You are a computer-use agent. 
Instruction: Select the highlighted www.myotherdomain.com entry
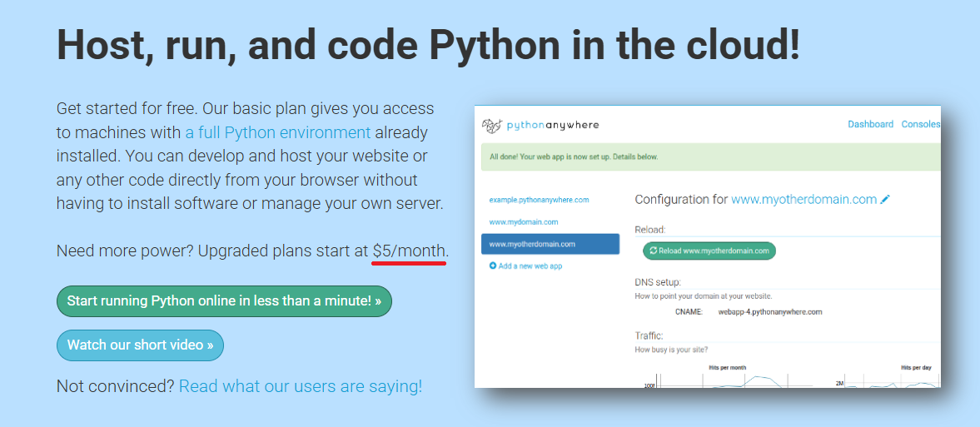click(x=550, y=244)
